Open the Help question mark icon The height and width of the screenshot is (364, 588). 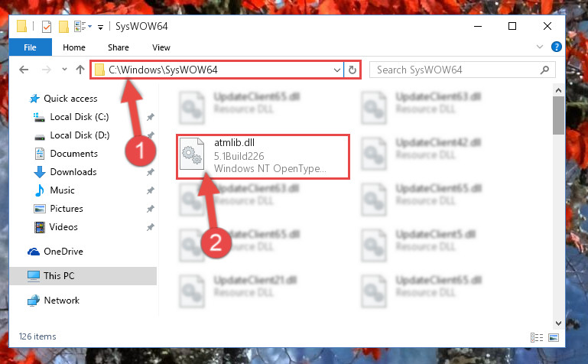pyautogui.click(x=556, y=47)
